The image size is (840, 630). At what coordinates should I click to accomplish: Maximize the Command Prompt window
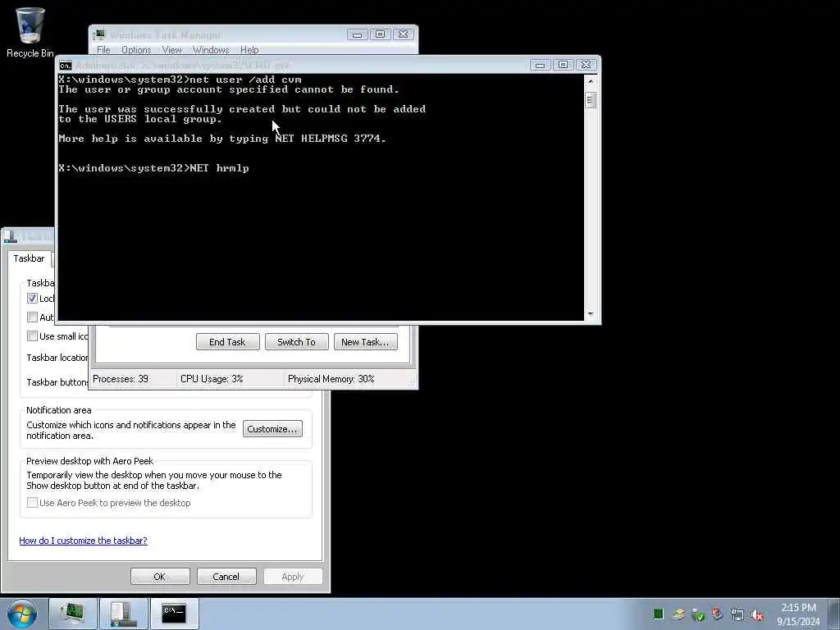click(x=563, y=65)
